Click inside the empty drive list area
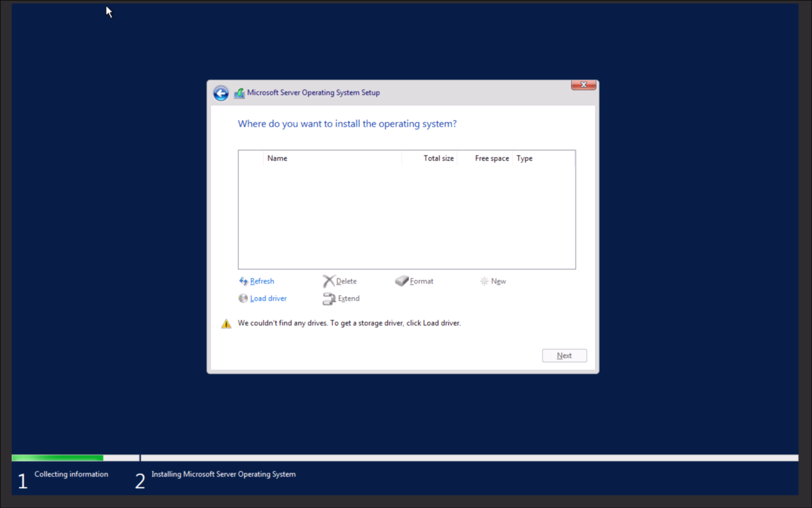The image size is (812, 508). point(407,217)
